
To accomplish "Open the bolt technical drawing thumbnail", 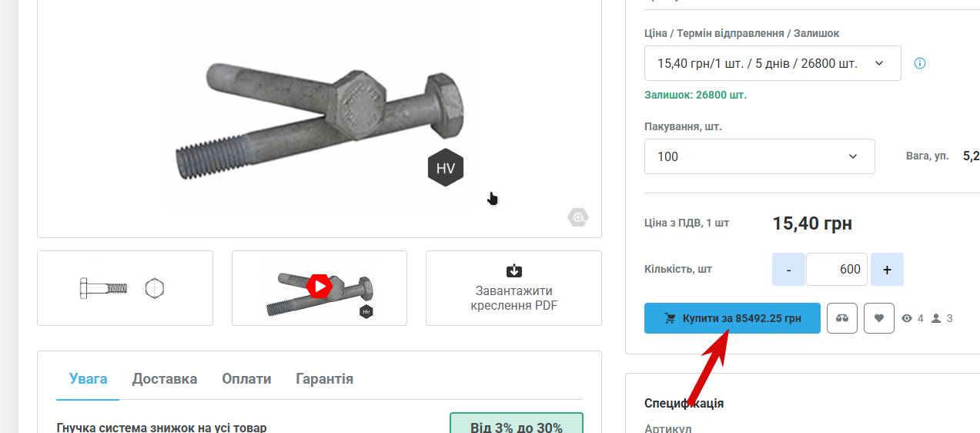I will click(x=125, y=288).
